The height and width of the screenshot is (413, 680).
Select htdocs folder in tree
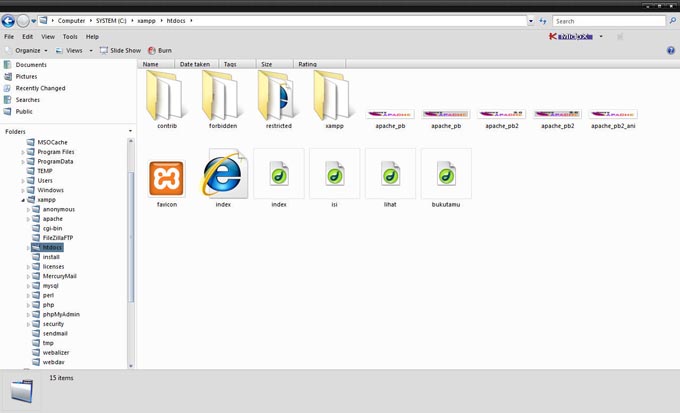[x=47, y=247]
